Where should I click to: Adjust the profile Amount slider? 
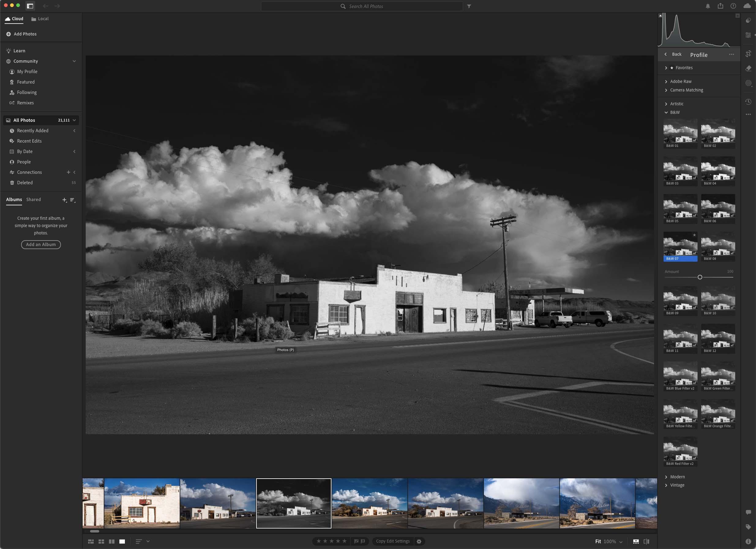(x=700, y=277)
